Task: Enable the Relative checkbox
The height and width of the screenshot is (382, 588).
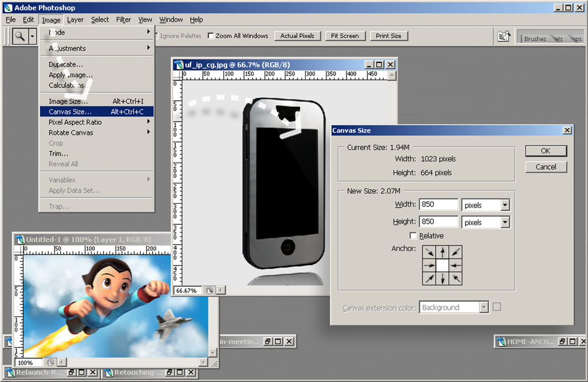Action: (x=413, y=236)
